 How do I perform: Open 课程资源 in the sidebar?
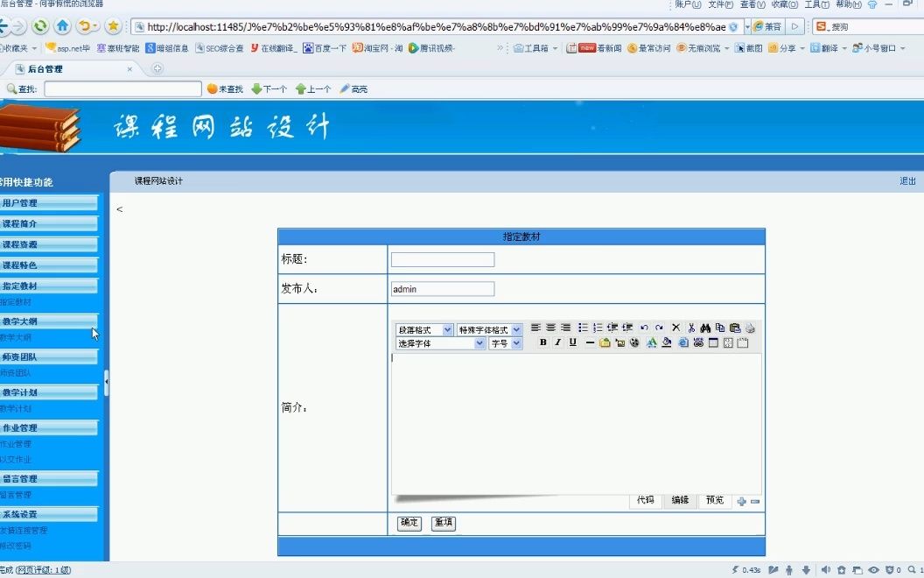[x=48, y=244]
